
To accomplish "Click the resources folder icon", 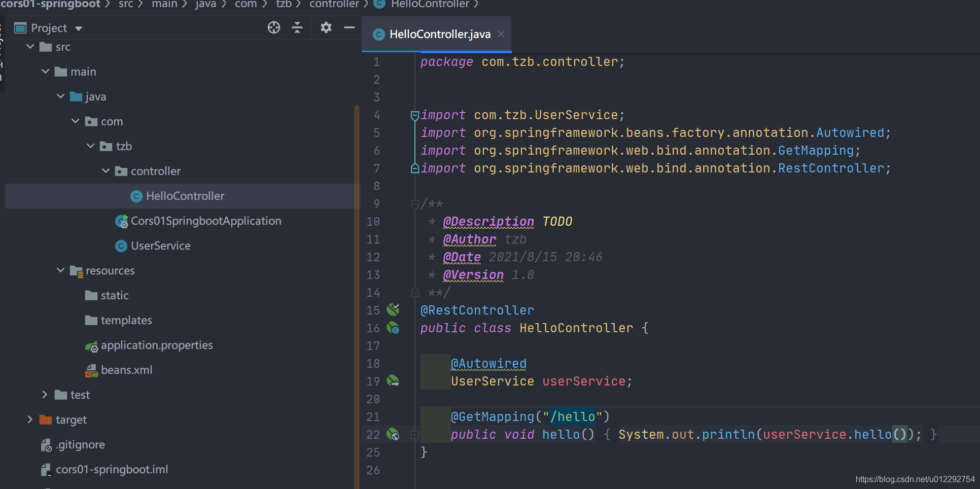I will (76, 271).
